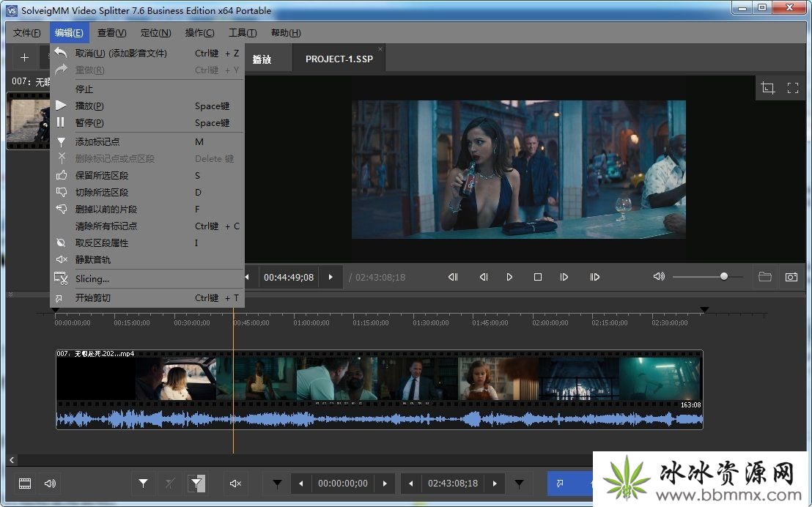812x507 pixels.
Task: Start trimming with the blue button
Action: point(570,484)
